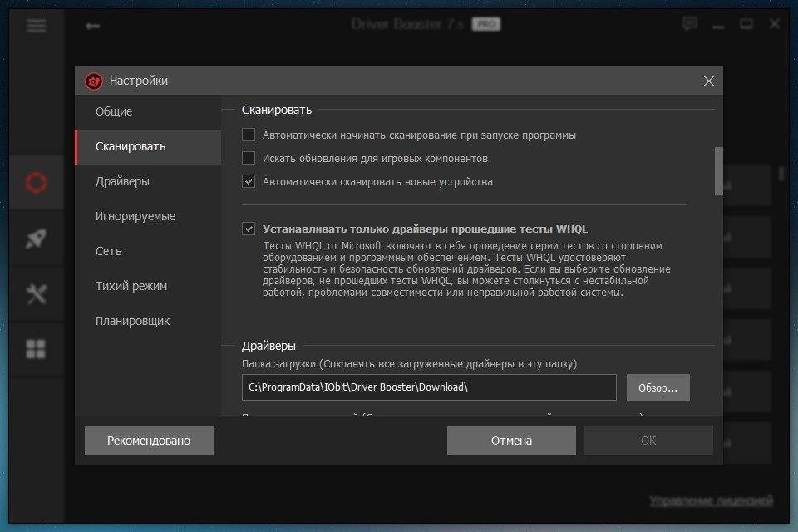The image size is (798, 532).
Task: Select the Сканировать settings tab
Action: pos(149,146)
